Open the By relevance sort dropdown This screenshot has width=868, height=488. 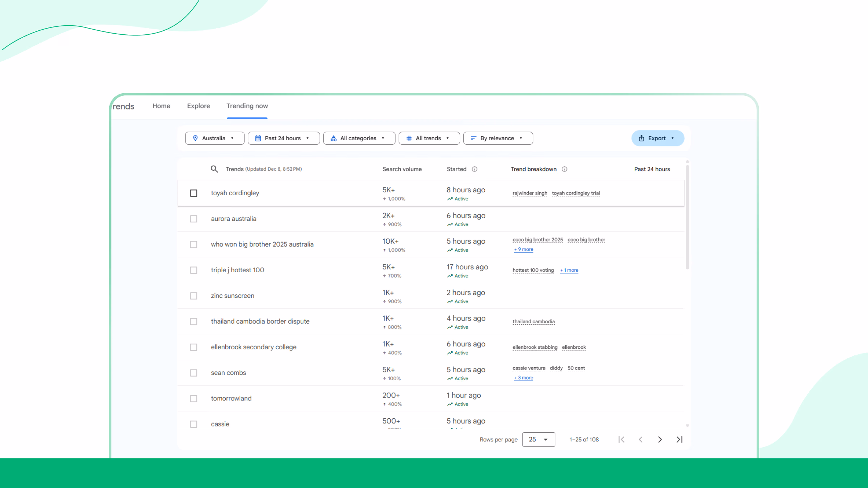[x=498, y=138]
